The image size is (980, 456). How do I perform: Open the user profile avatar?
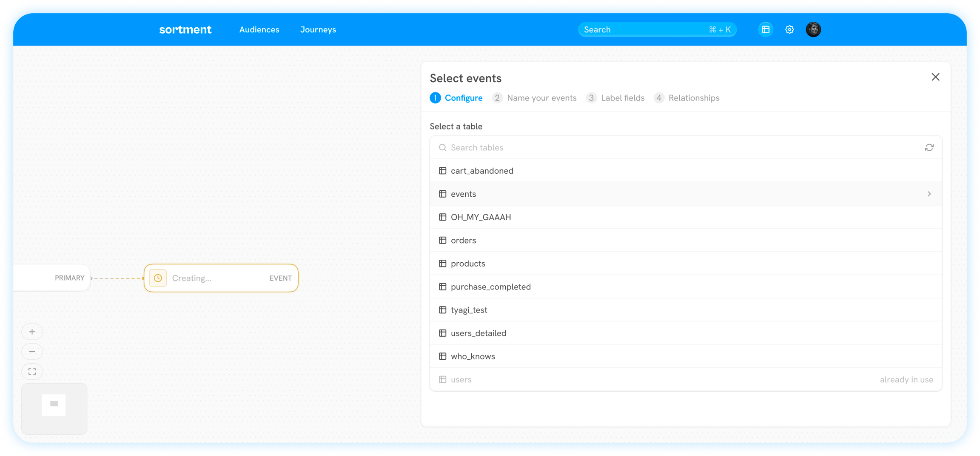pyautogui.click(x=813, y=29)
